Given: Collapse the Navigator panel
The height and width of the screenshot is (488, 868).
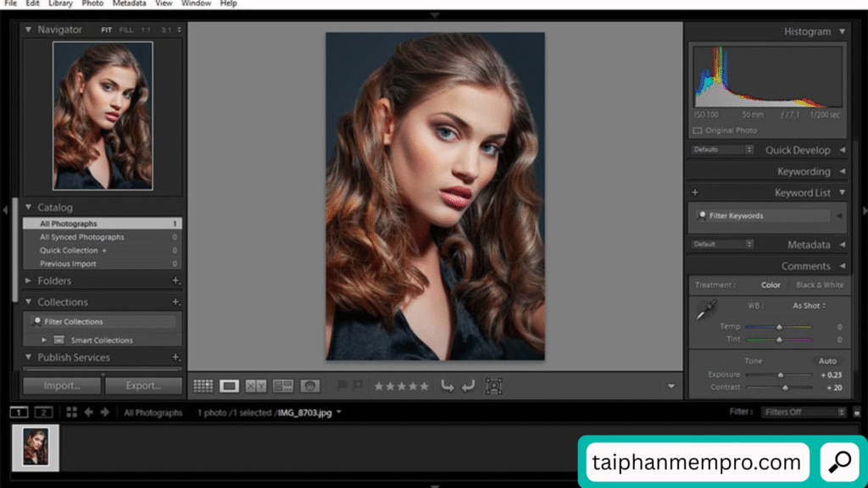Looking at the screenshot, I should pos(28,30).
